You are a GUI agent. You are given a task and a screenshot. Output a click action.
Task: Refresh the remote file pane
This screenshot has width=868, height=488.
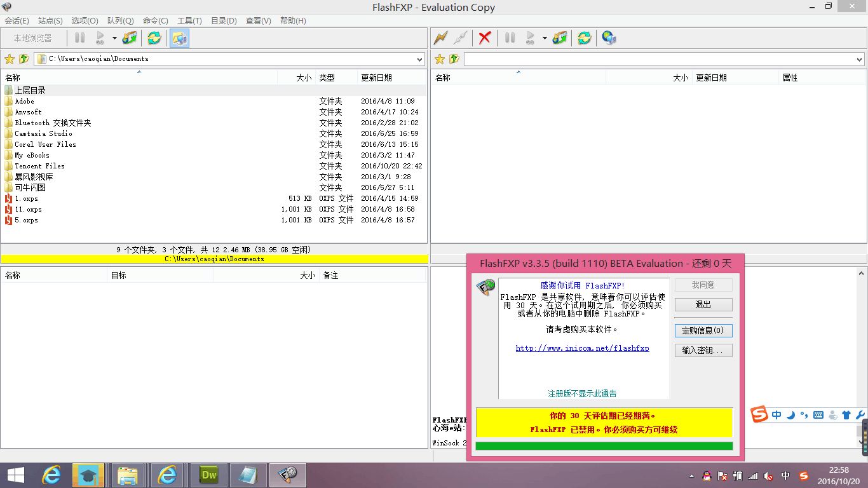584,38
